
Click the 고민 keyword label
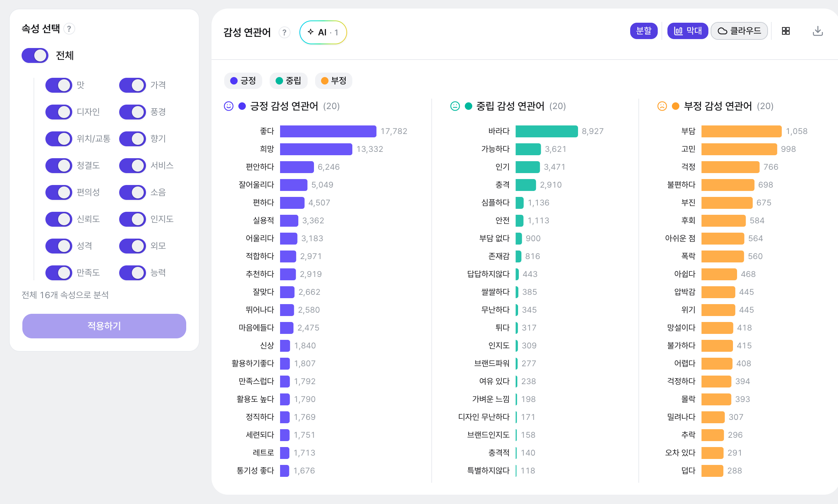tap(688, 149)
